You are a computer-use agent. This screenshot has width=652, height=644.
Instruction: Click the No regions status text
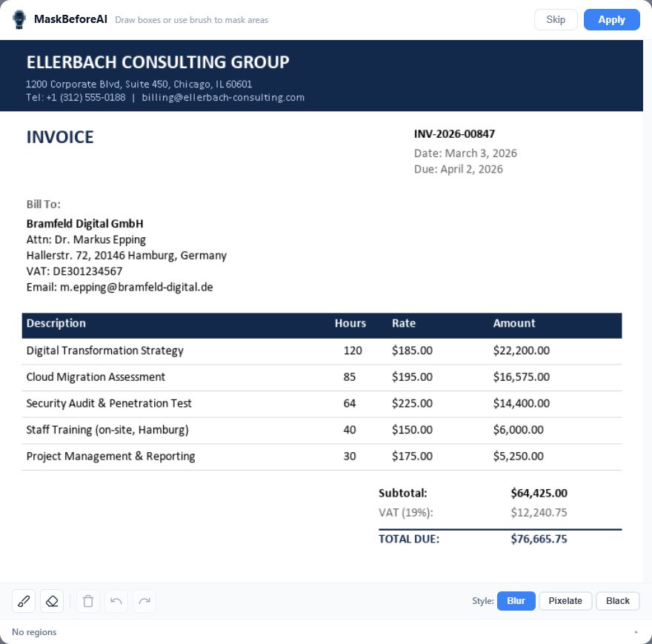(x=34, y=632)
